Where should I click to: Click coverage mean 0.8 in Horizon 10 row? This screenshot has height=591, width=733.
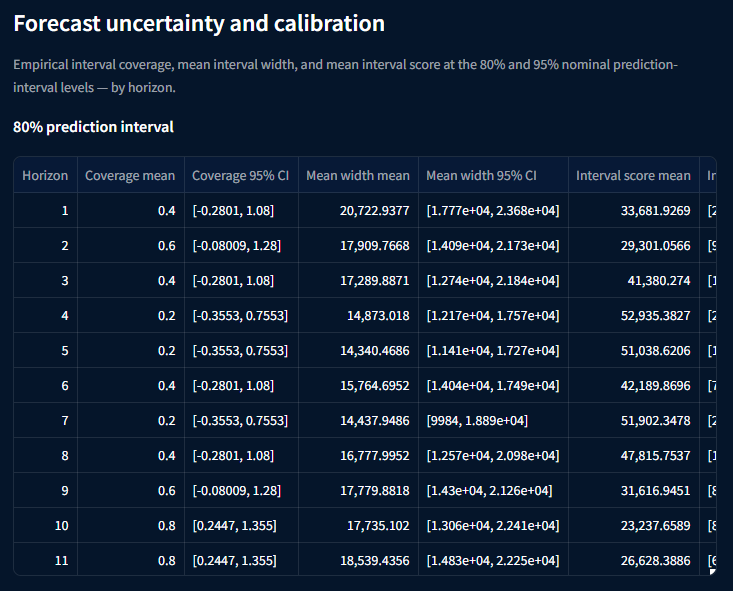tap(130, 526)
